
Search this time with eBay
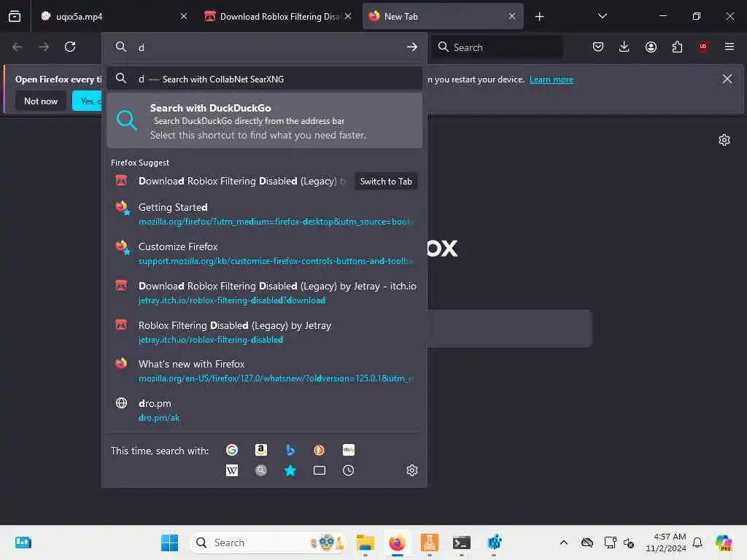coord(348,450)
